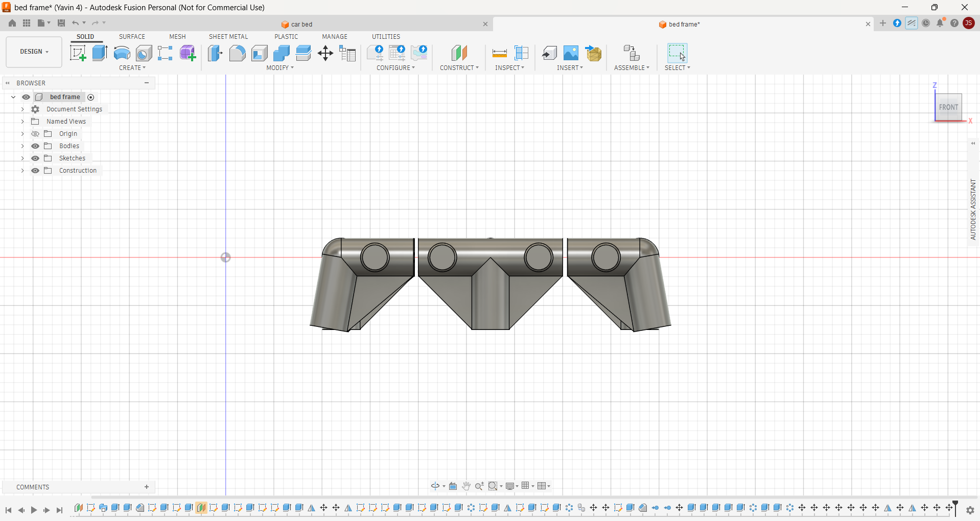Open the CREATE dropdown menu

click(x=132, y=67)
